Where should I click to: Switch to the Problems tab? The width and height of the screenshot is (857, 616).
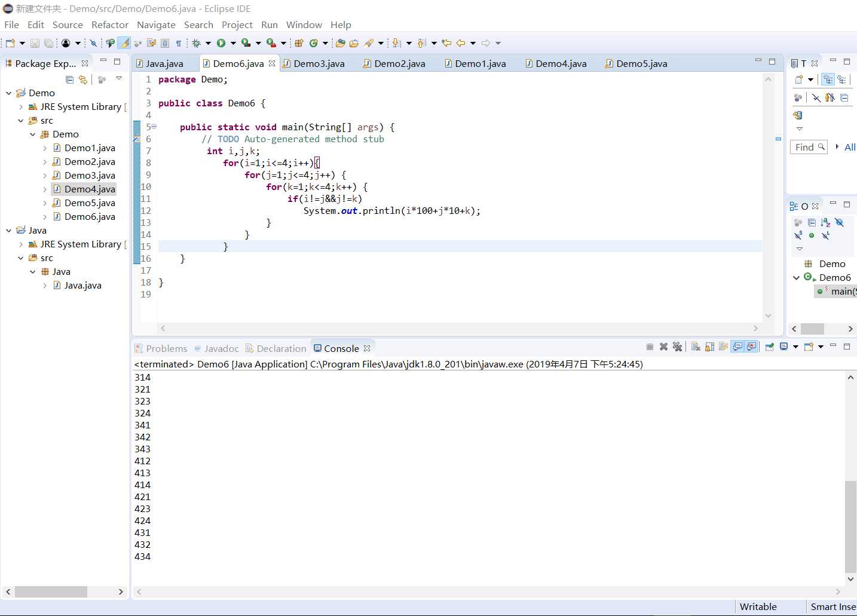tap(161, 349)
